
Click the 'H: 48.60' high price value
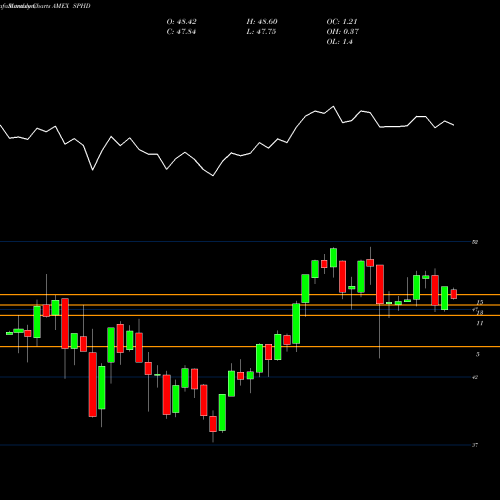pos(262,22)
